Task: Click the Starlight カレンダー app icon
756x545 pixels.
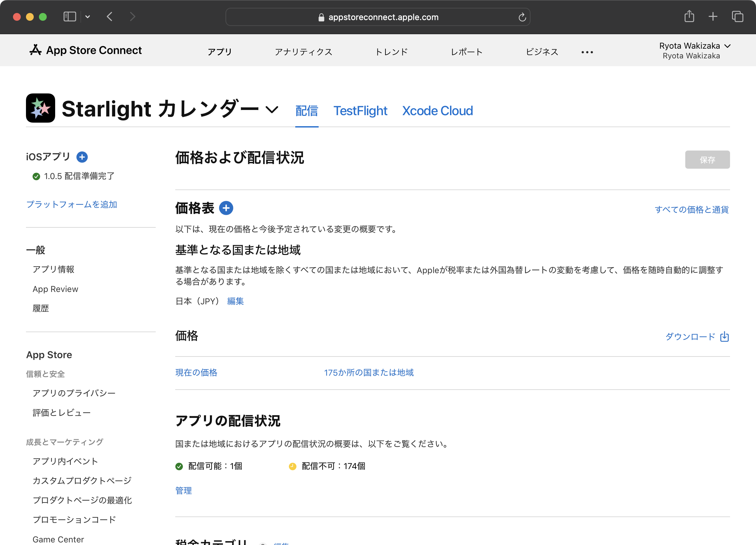Action: pyautogui.click(x=41, y=108)
